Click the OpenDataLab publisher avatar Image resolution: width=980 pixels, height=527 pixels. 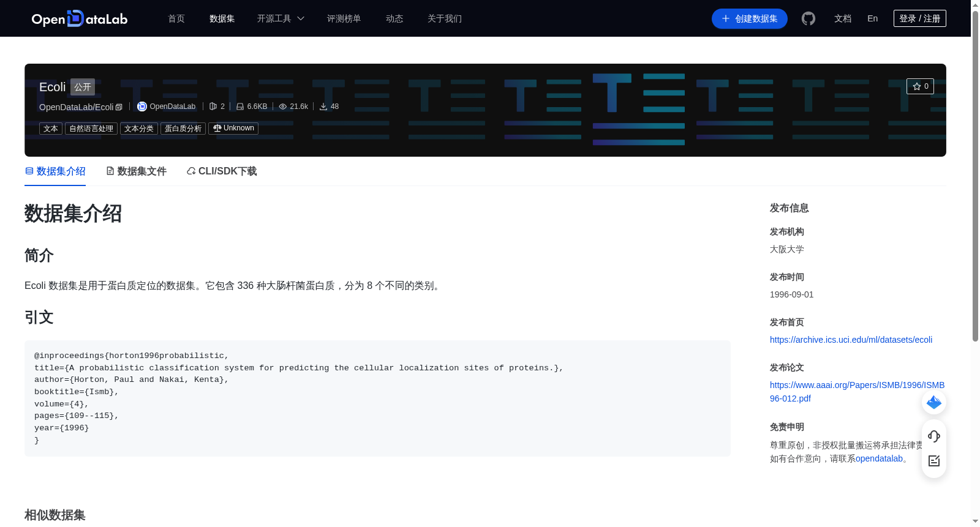[142, 107]
